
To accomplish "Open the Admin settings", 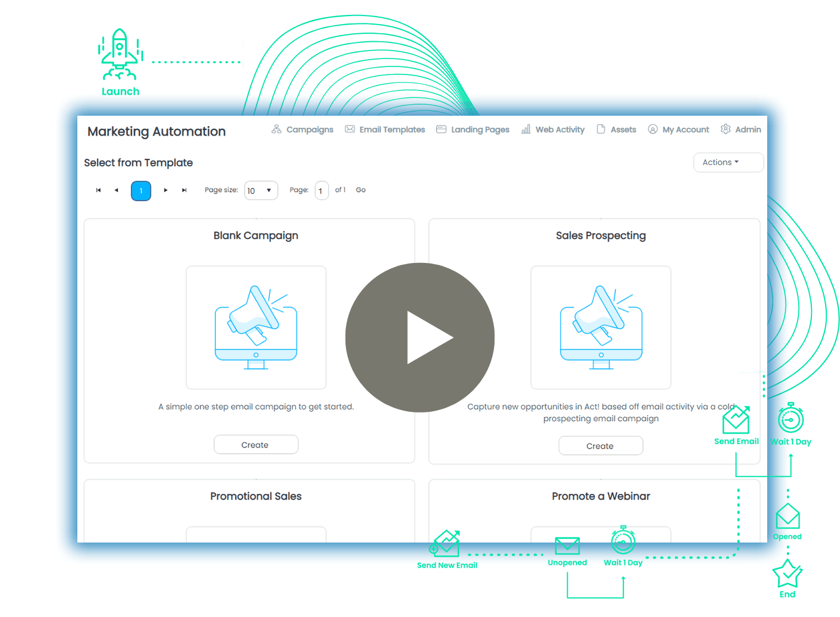I will 748,129.
